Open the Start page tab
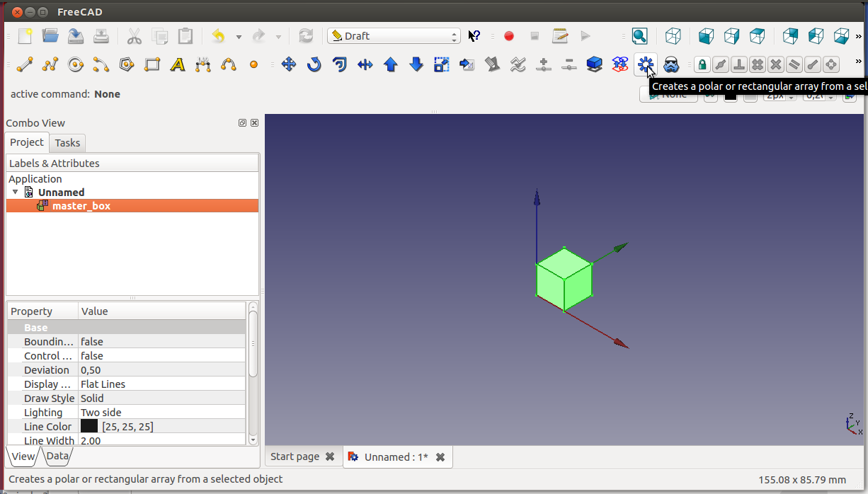This screenshot has height=494, width=868. click(x=295, y=457)
